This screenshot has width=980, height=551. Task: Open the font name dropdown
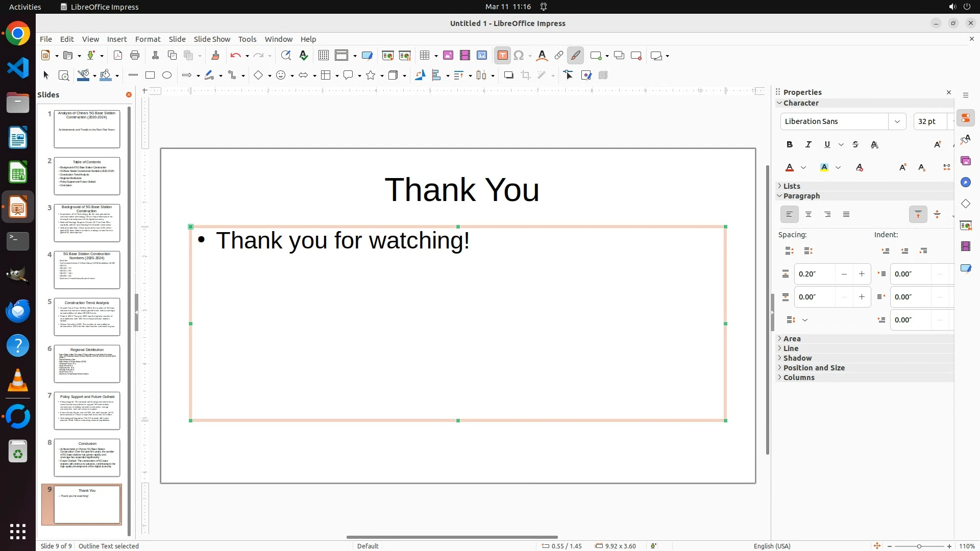897,121
